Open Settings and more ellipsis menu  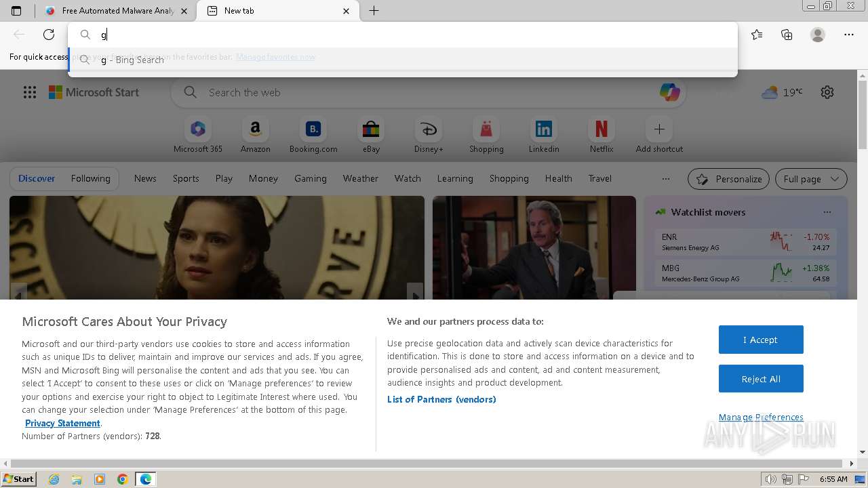pyautogui.click(x=849, y=35)
